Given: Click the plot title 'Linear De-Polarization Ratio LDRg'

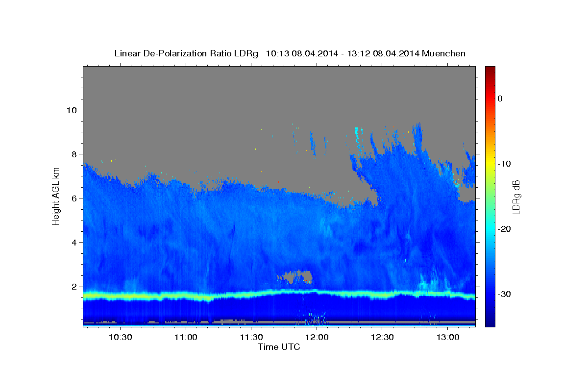Looking at the screenshot, I should point(186,53).
